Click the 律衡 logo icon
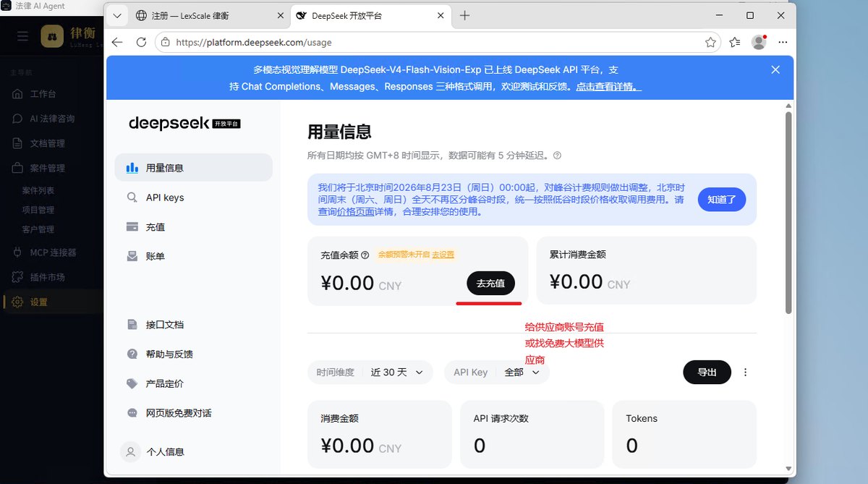The image size is (868, 484). pos(52,36)
